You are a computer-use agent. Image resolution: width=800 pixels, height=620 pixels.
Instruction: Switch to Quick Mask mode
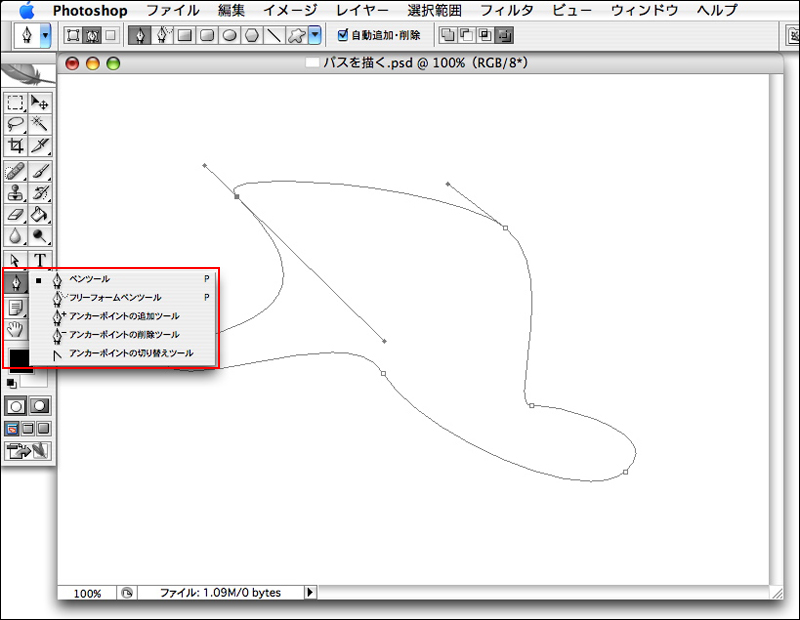[41, 406]
